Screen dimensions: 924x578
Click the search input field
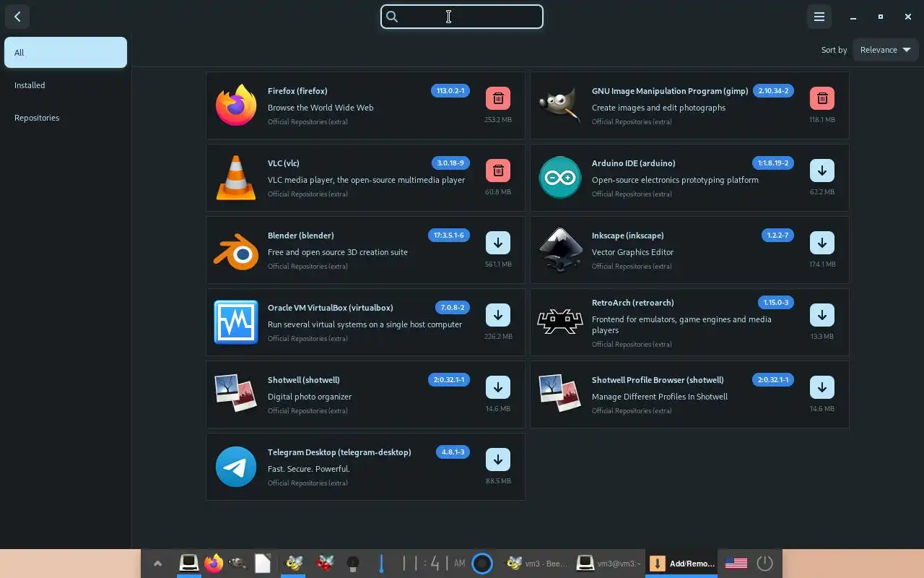462,17
